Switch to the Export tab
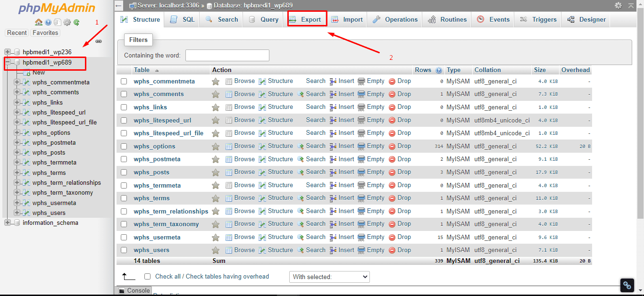This screenshot has height=296, width=644. coord(306,19)
